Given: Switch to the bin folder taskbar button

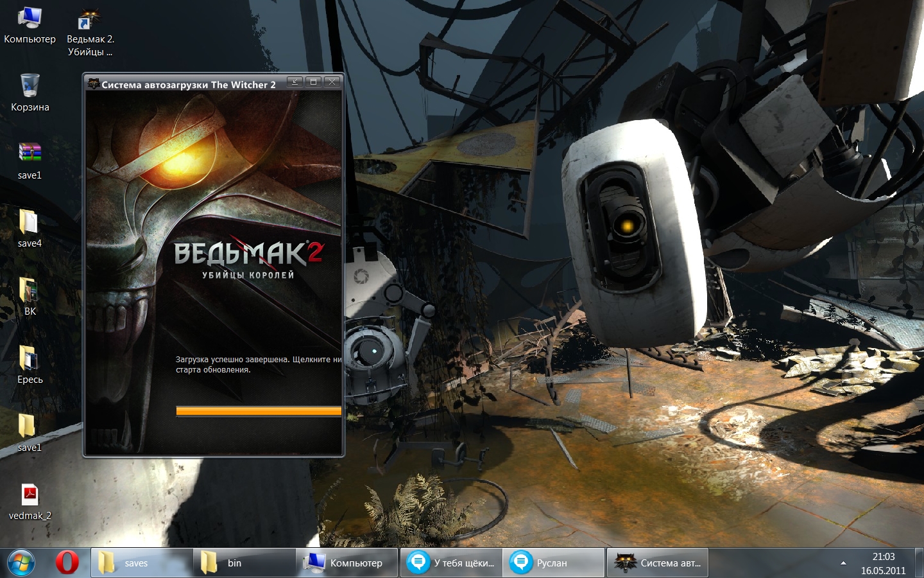Looking at the screenshot, I should (x=244, y=563).
